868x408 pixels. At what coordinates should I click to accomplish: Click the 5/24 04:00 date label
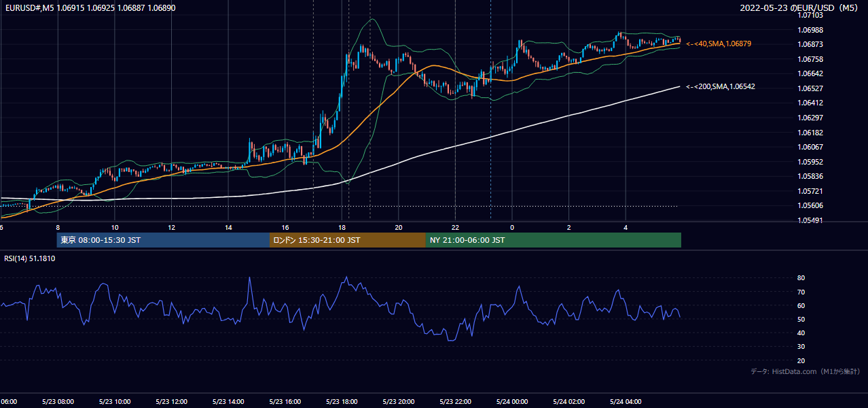click(x=626, y=402)
